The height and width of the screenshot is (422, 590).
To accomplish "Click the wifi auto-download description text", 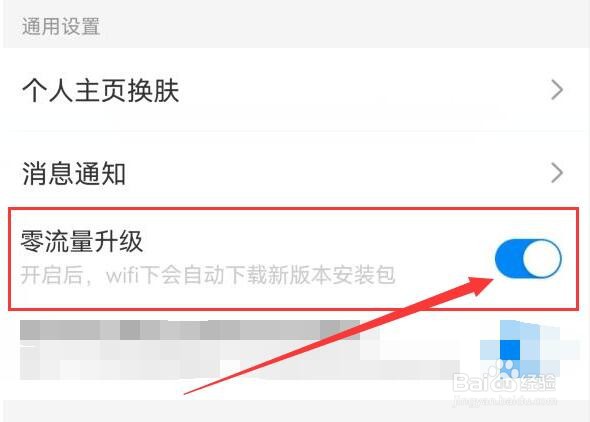I will pyautogui.click(x=208, y=275).
